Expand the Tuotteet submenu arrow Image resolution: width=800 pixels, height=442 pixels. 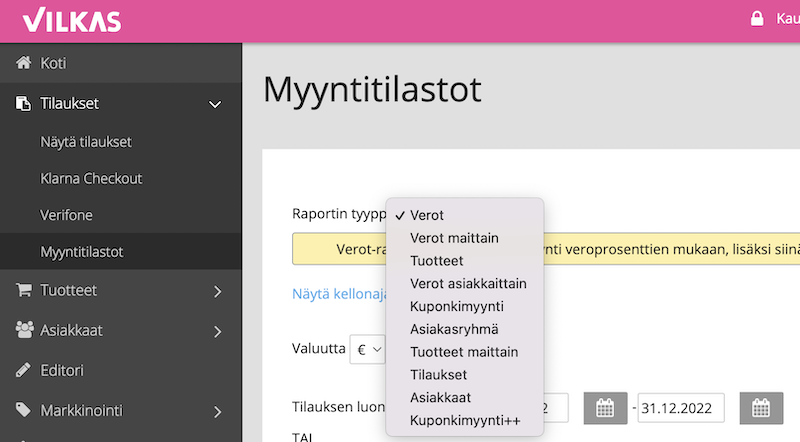coord(218,291)
